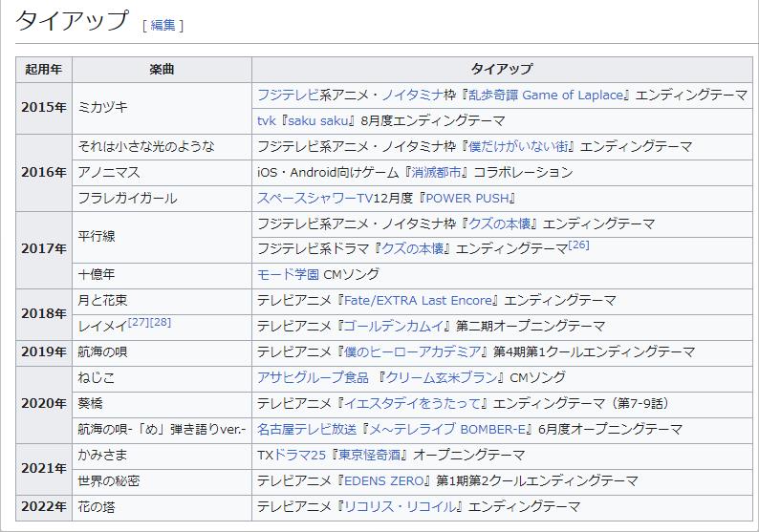759x532 pixels.
Task: Click 航海の唄-「め」弾き語りver.- song cell
Action: click(162, 429)
